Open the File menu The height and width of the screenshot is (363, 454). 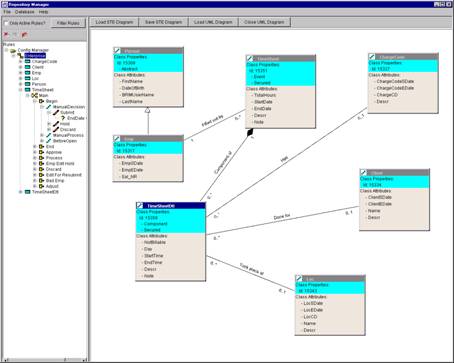point(7,12)
